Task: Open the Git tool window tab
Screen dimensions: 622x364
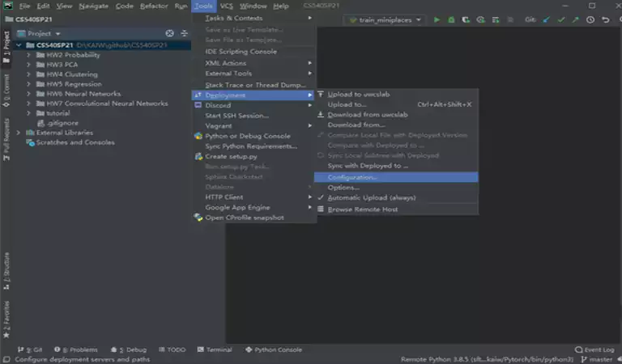Action: (x=30, y=349)
